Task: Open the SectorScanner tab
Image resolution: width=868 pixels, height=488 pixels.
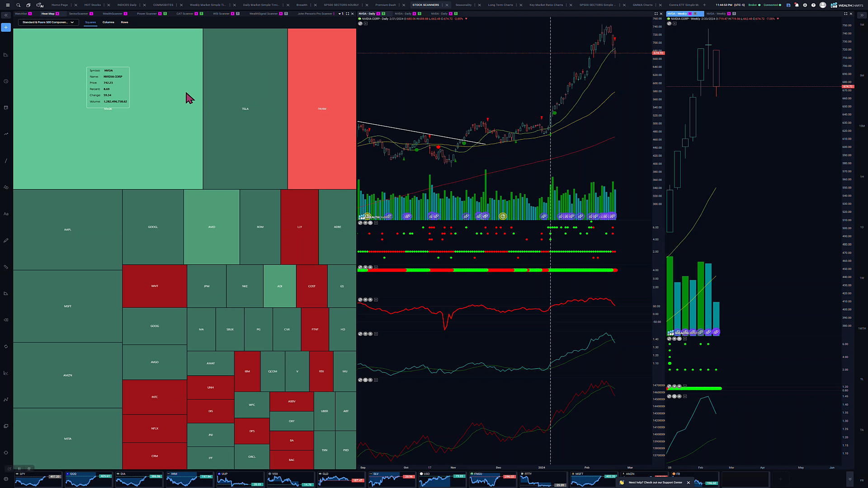Action: [78, 14]
